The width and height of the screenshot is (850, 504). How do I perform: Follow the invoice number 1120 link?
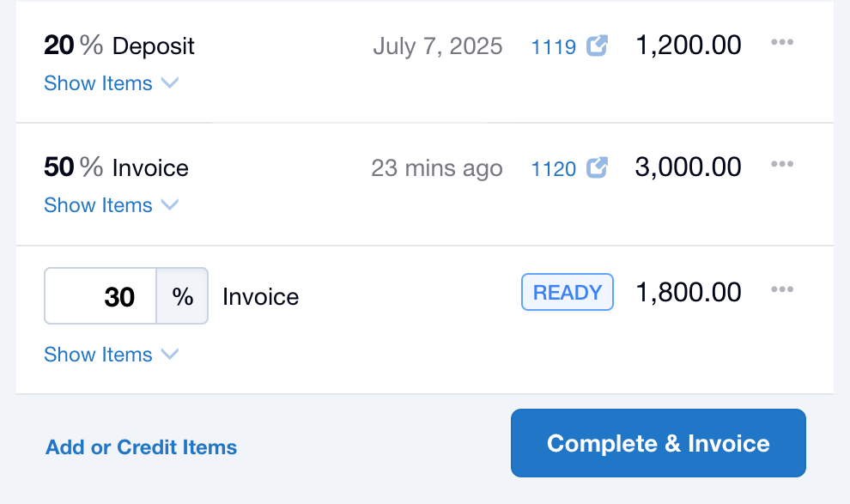click(x=554, y=168)
